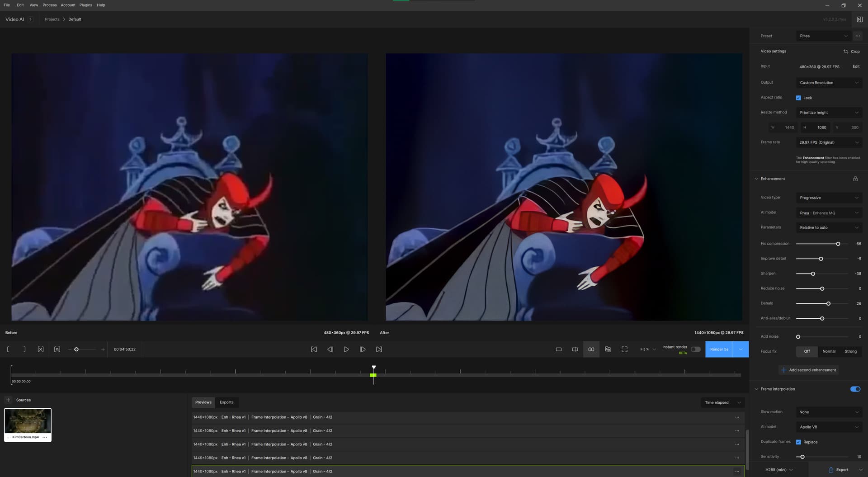
Task: Switch to the Exports tab
Action: (x=226, y=402)
